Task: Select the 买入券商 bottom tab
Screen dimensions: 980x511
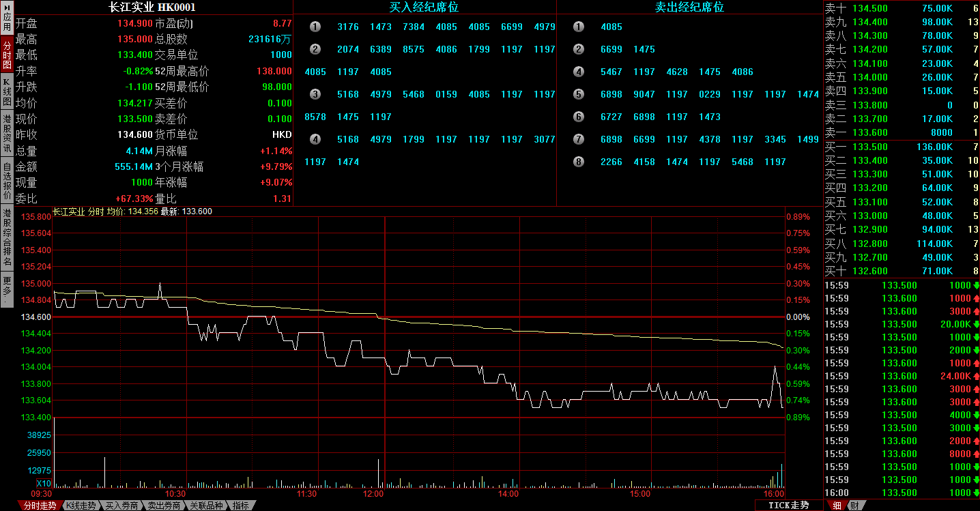Action: tap(121, 506)
